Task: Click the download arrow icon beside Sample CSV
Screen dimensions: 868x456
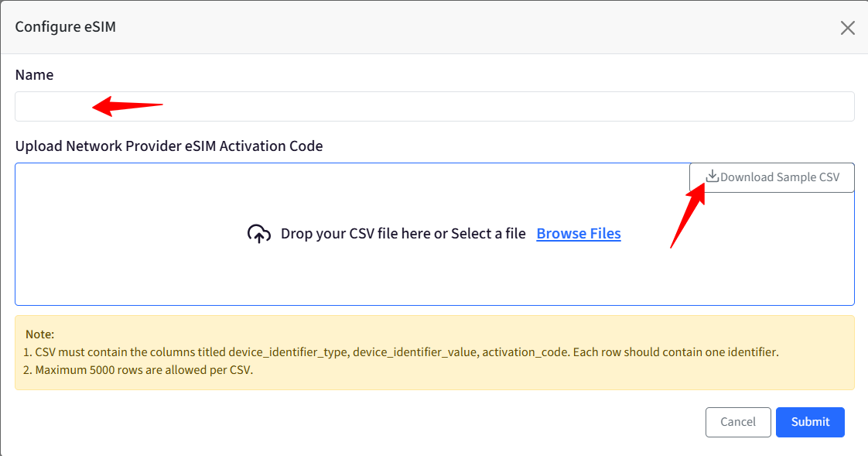Action: pos(712,177)
